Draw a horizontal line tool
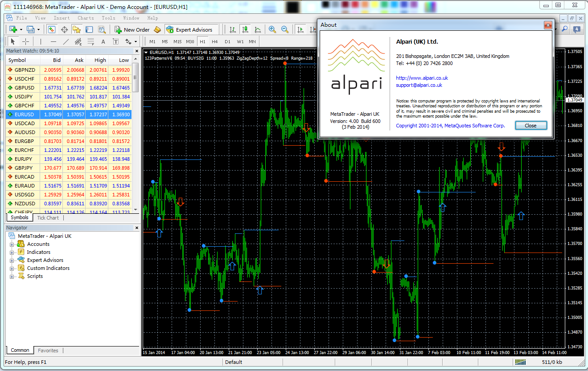588x371 pixels. [x=53, y=41]
